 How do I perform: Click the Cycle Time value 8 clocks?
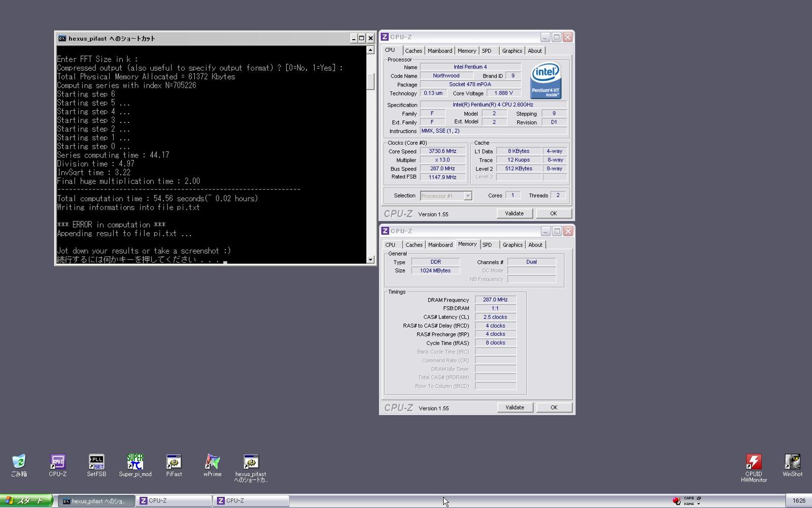(x=495, y=343)
